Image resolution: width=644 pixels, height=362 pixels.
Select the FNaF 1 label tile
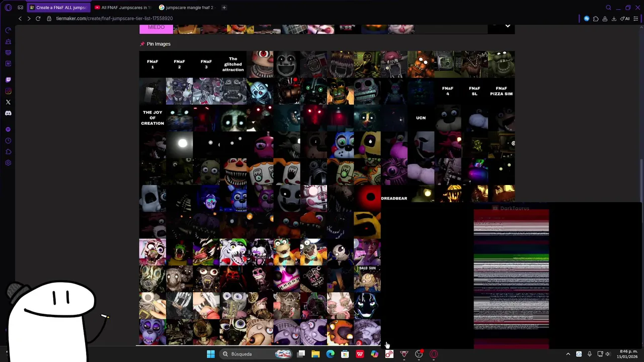[152, 64]
